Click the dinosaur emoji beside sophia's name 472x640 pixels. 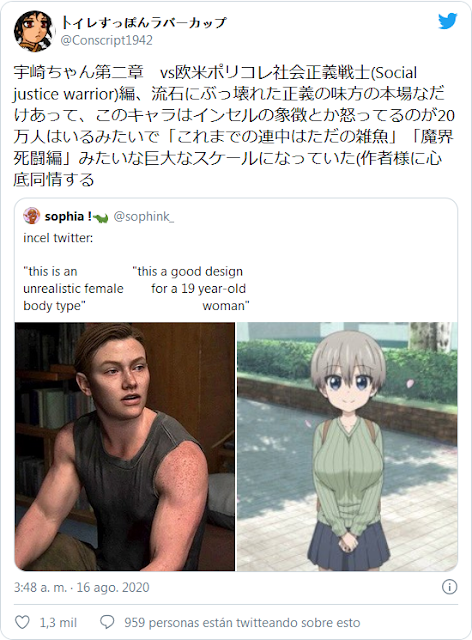[x=100, y=218]
